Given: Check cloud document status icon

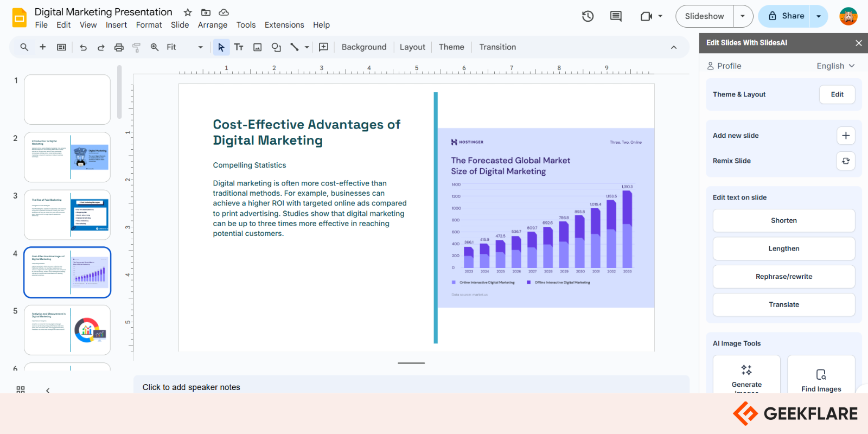Looking at the screenshot, I should (224, 12).
